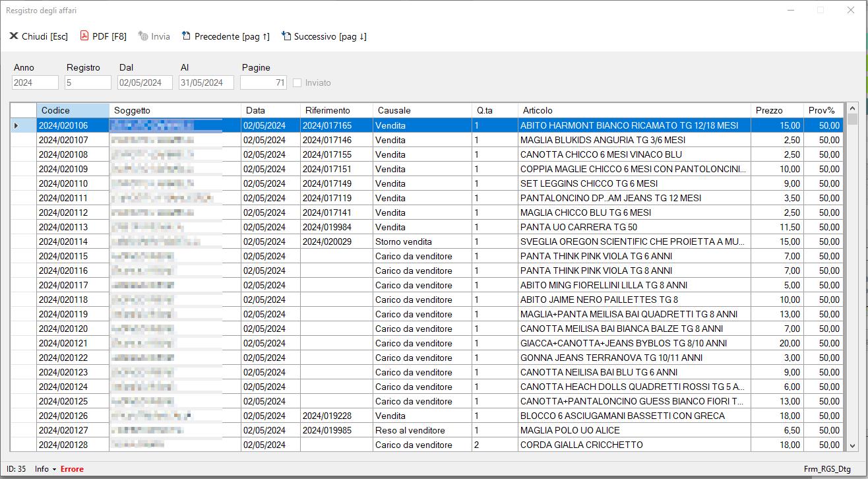868x479 pixels.
Task: Select article CANOTTA CHICCO 6 MESI VINACO BLU
Action: point(635,154)
